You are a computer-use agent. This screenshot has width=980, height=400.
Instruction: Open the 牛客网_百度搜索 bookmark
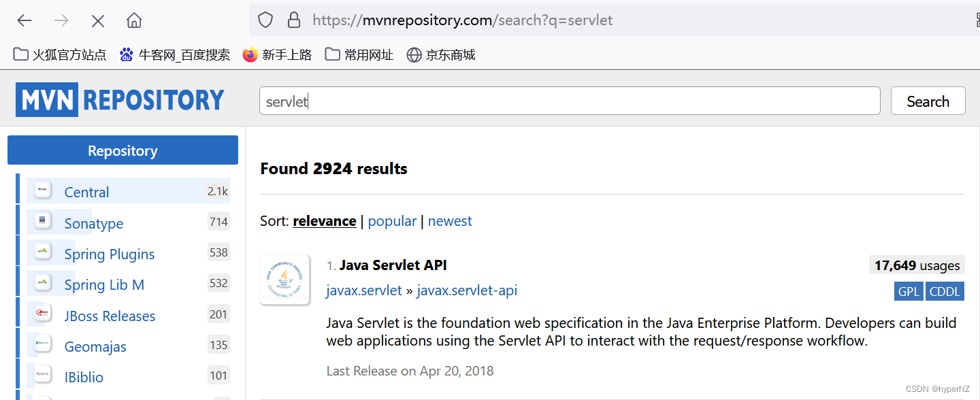click(175, 55)
